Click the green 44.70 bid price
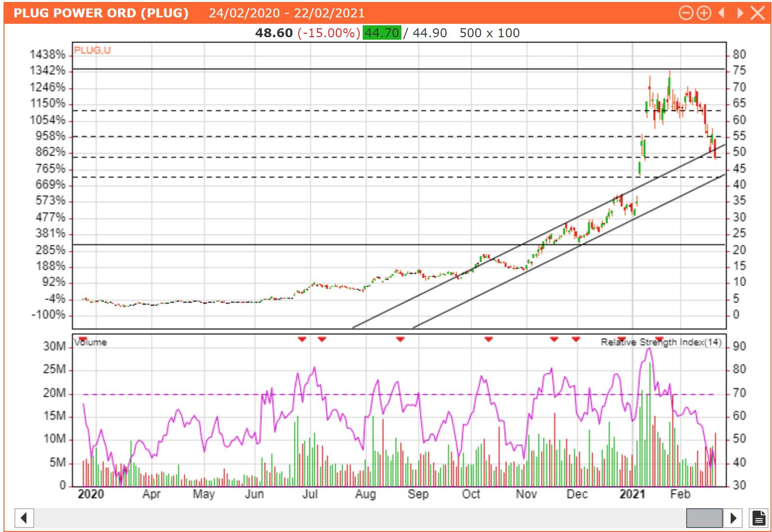 point(382,33)
